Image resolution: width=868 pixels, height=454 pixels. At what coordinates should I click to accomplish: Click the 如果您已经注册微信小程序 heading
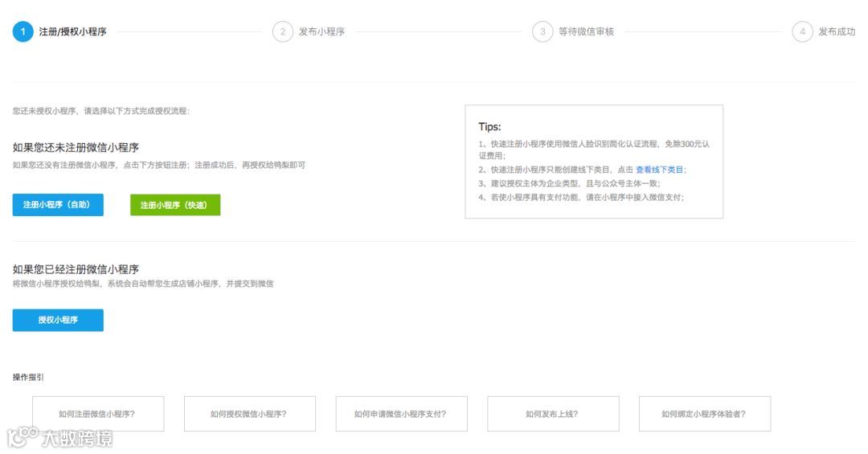click(x=76, y=269)
